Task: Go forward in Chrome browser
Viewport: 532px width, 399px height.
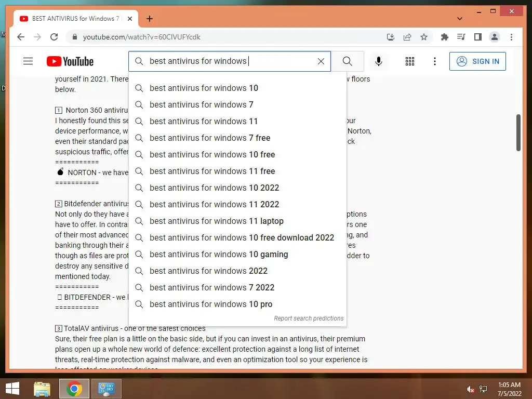Action: (37, 37)
